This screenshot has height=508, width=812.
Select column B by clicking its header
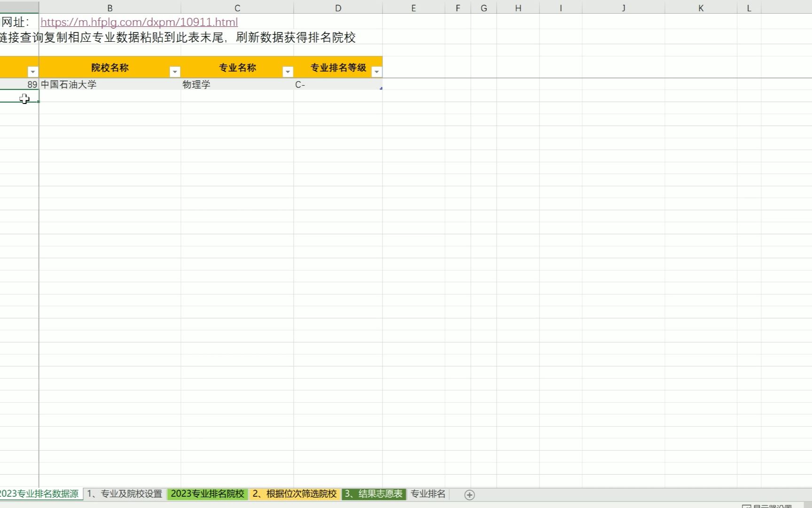point(109,8)
